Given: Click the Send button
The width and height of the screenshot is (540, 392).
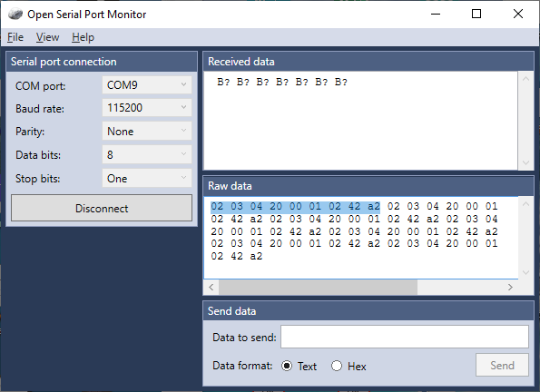Looking at the screenshot, I should point(502,365).
